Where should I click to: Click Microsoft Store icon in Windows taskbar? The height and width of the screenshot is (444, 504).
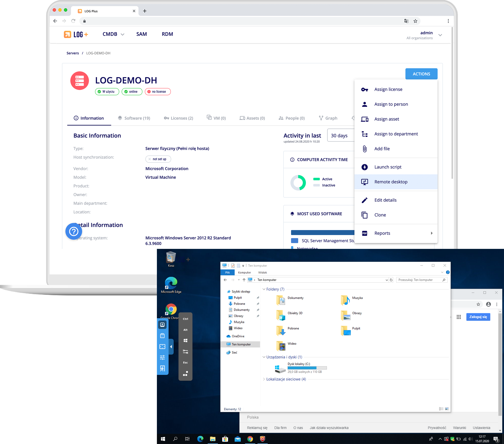[x=225, y=439]
